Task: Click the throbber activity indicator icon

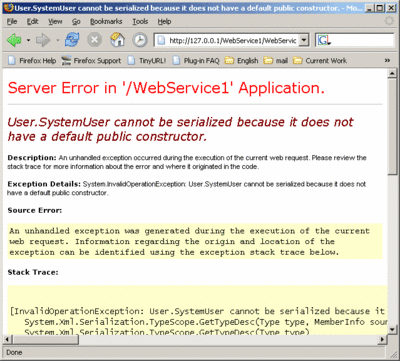Action: coord(389,21)
